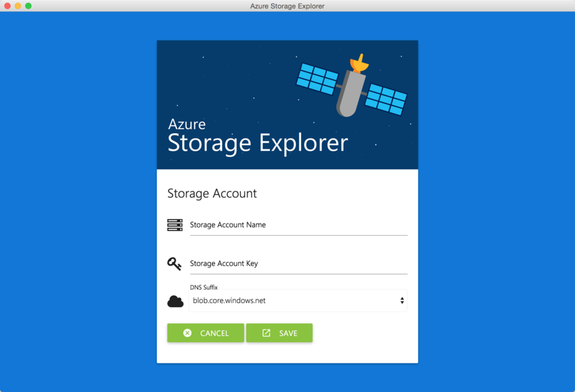Open the DNS Suffix dropdown
The width and height of the screenshot is (575, 392).
298,300
